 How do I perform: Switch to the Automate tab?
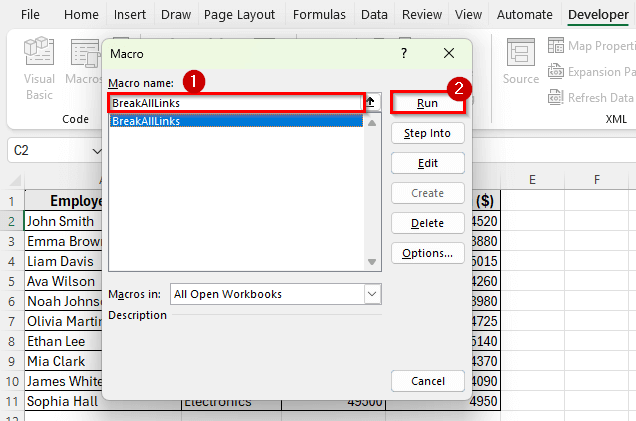tap(524, 15)
